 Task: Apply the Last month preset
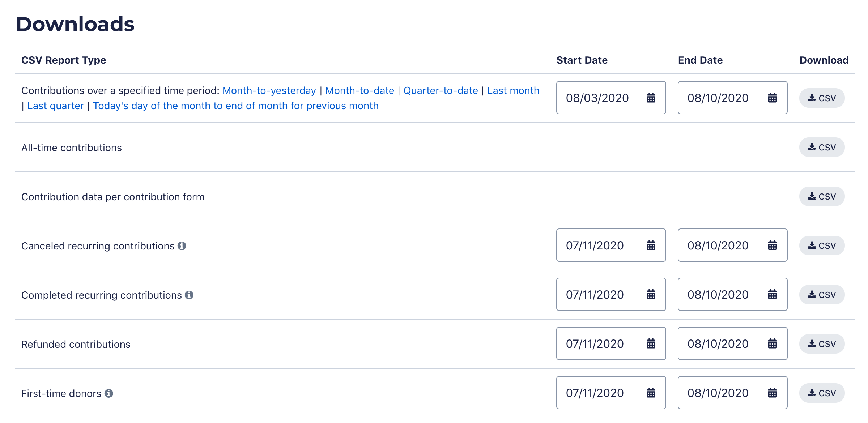[x=513, y=90]
